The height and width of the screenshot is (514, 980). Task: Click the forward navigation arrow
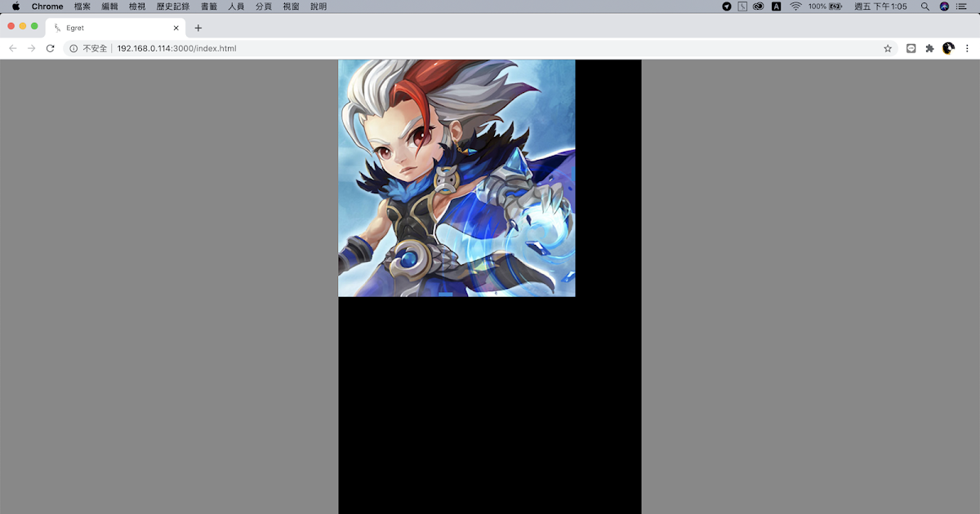(x=31, y=48)
